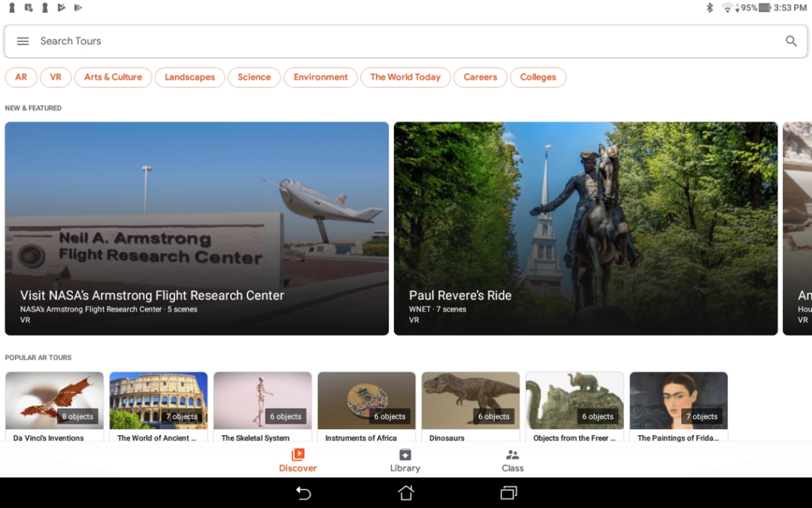Tap the battery status icon
812x508 pixels.
[765, 8]
